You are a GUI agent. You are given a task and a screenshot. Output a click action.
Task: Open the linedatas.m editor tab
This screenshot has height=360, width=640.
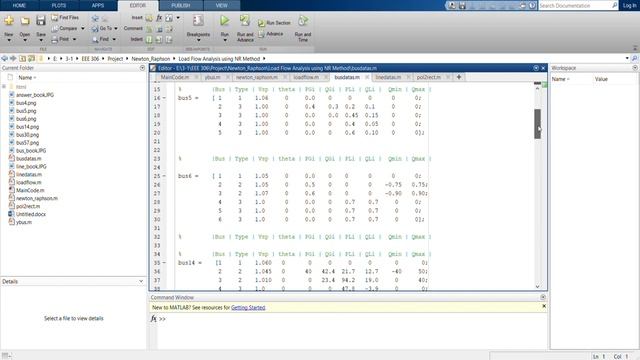388,77
